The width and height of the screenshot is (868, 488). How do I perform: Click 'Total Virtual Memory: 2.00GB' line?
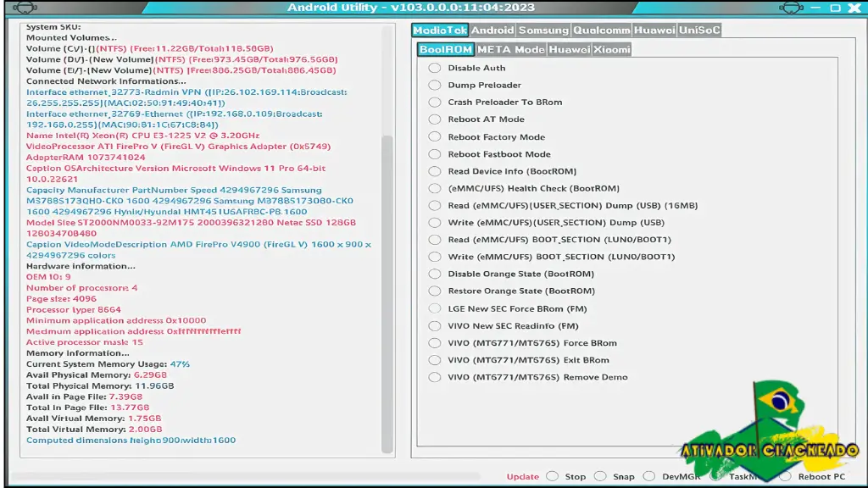[x=93, y=430]
